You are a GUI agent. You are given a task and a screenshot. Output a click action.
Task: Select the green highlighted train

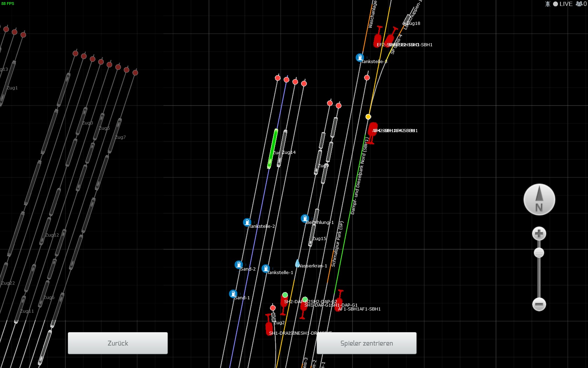click(x=273, y=148)
